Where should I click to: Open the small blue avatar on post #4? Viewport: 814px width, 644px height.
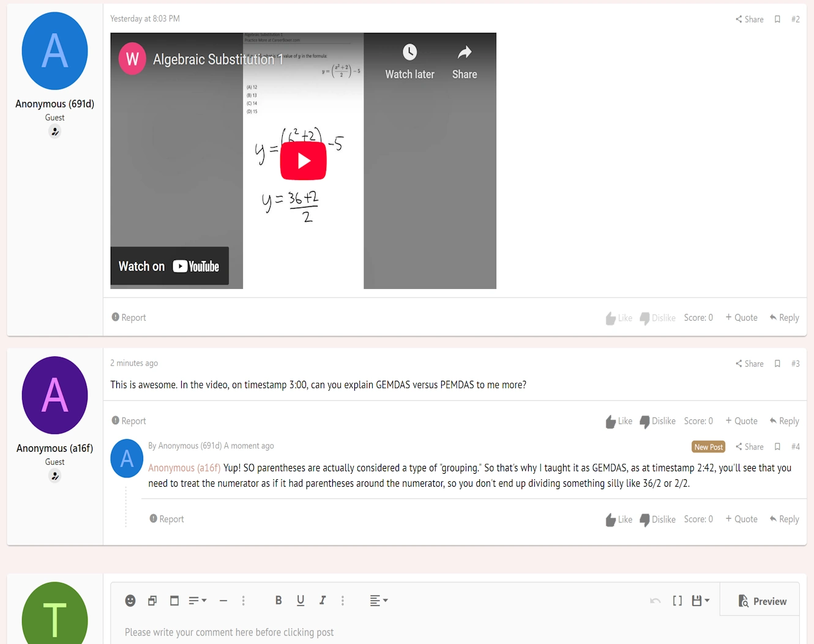[127, 459]
